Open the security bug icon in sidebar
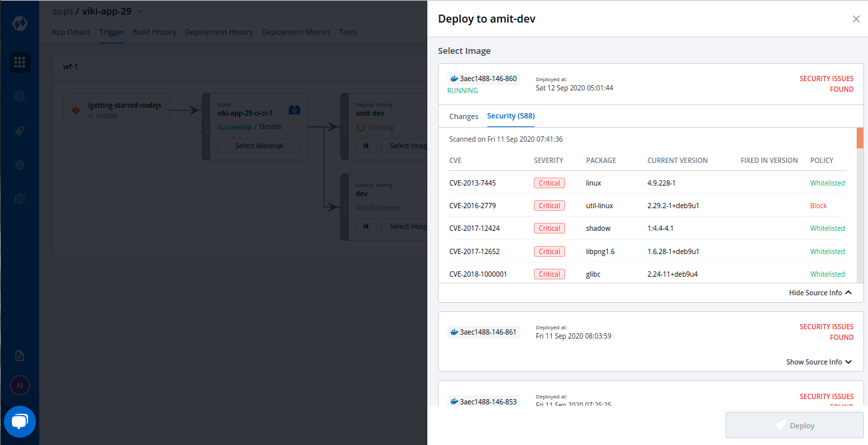The width and height of the screenshot is (868, 445). (x=20, y=164)
